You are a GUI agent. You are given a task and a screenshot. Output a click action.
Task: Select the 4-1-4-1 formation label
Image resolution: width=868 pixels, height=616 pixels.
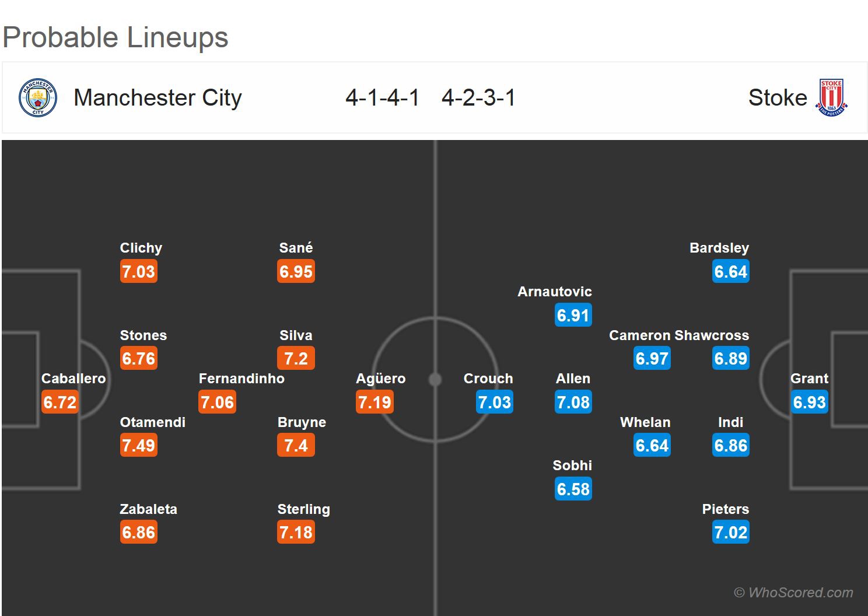click(x=382, y=98)
